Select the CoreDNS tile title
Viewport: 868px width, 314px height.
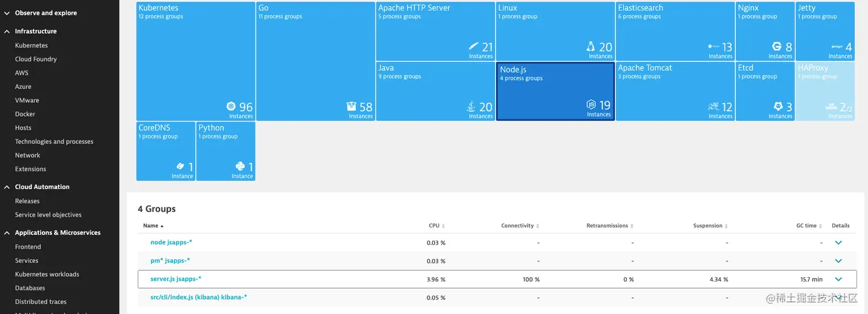point(154,128)
